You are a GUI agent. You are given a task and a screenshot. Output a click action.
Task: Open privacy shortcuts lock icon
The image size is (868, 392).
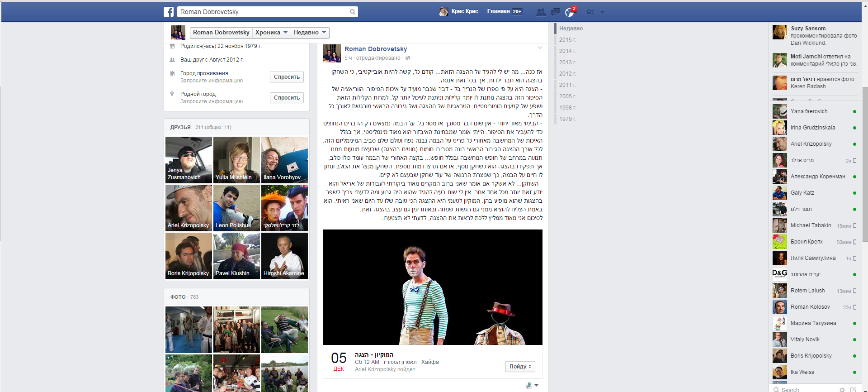pos(590,12)
